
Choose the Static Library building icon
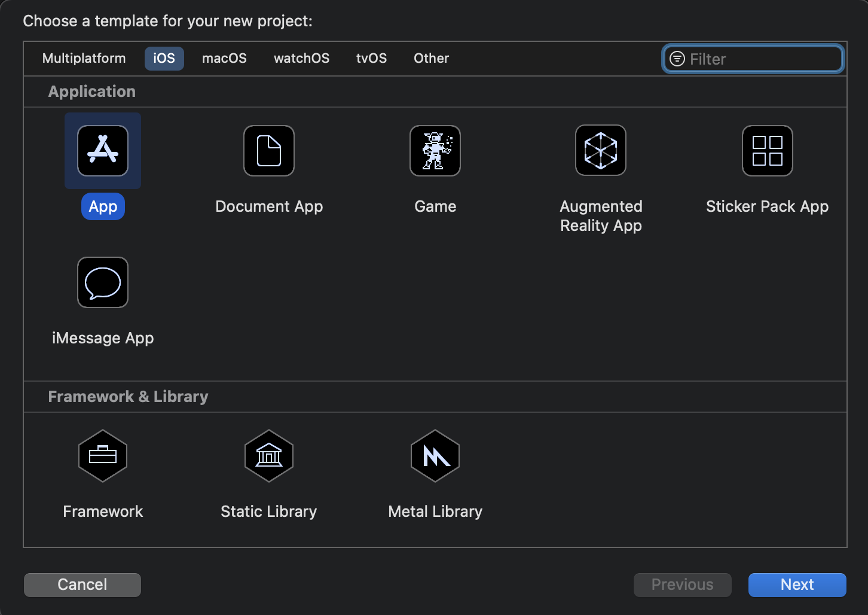269,456
